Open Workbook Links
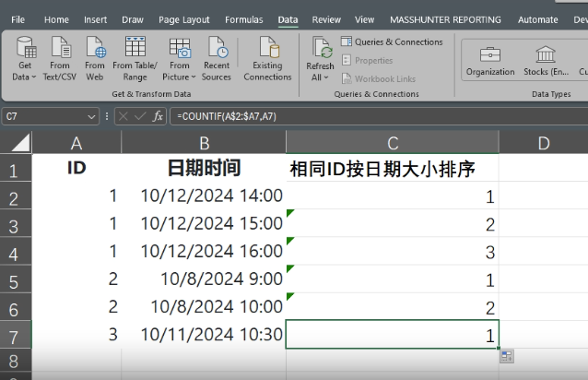The height and width of the screenshot is (380, 588). pos(379,78)
